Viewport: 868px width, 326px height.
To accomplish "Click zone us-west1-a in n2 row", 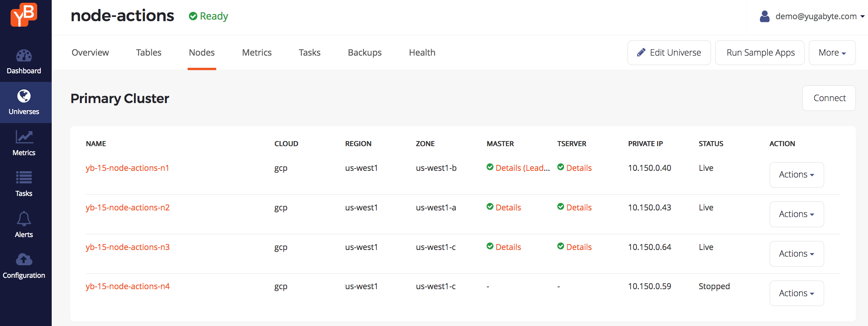I will pos(436,208).
